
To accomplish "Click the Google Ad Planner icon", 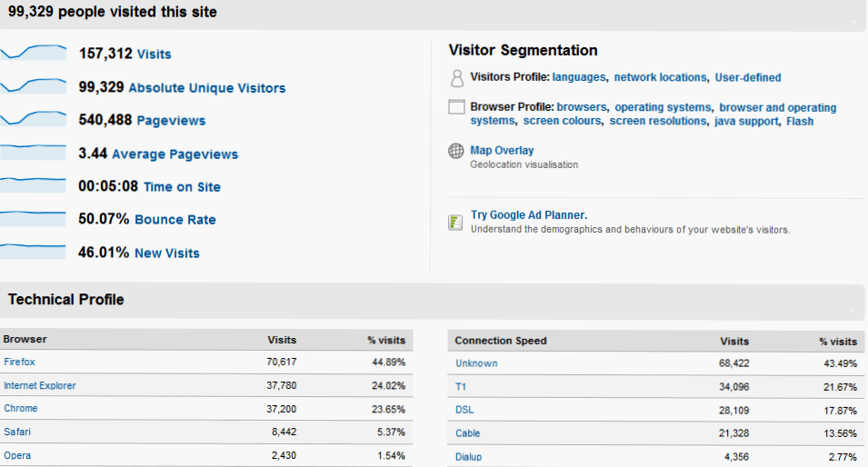I will coord(455,223).
